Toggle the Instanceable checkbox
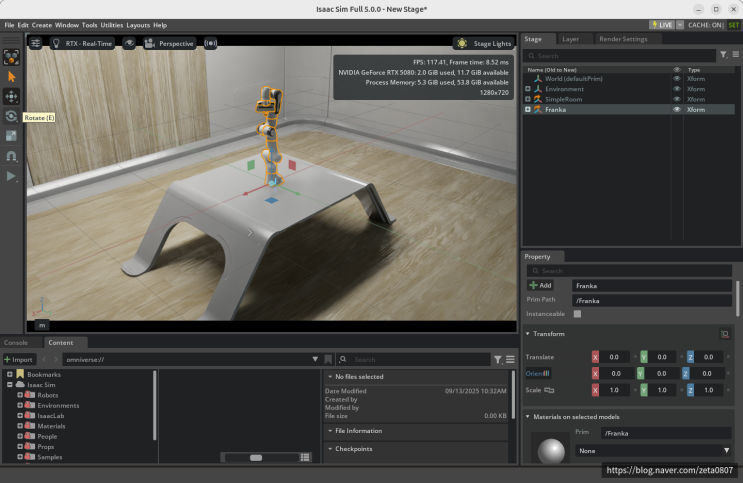This screenshot has width=743, height=483. click(x=577, y=314)
